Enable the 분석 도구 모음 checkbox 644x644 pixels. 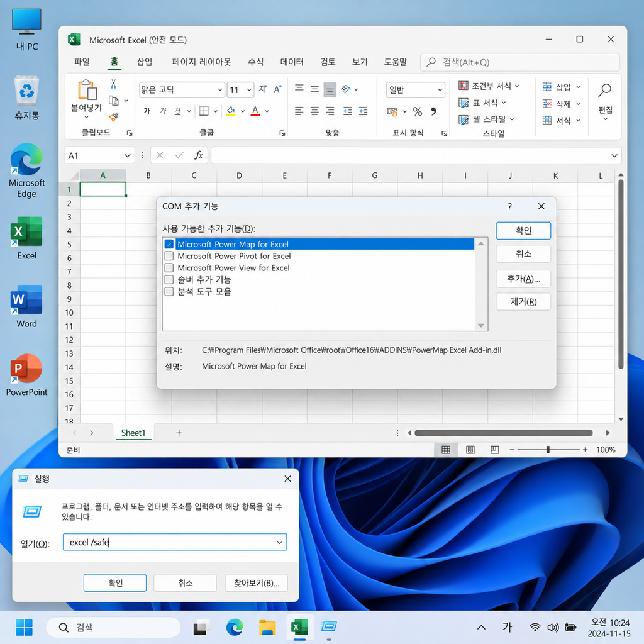[169, 292]
